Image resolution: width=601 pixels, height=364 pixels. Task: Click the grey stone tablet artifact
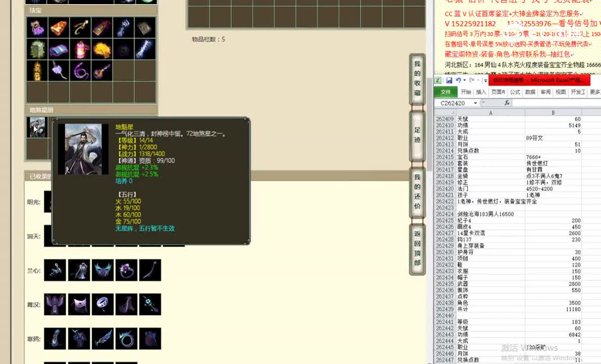145,27
